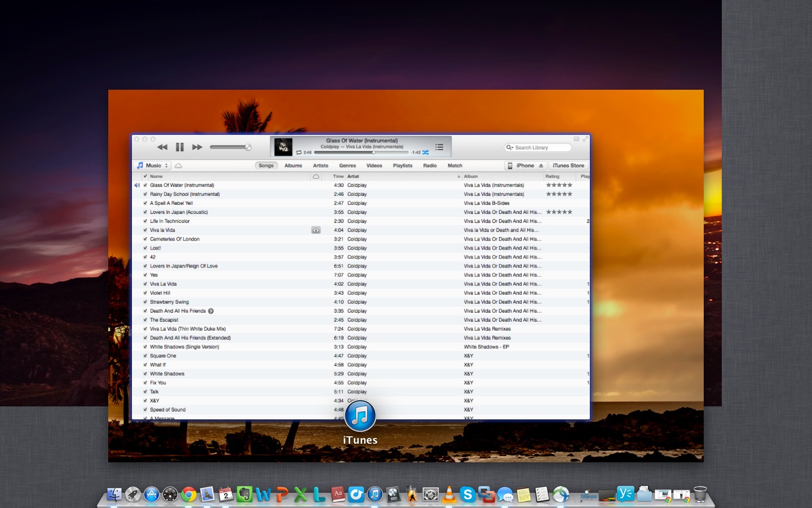Select the Yes song row

(361, 275)
